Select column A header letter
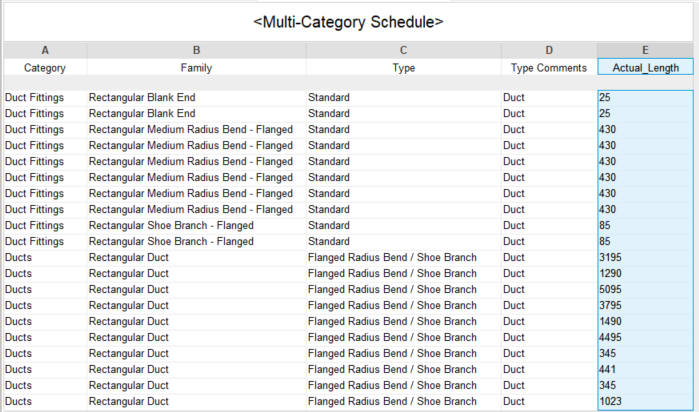699x412 pixels. point(45,50)
